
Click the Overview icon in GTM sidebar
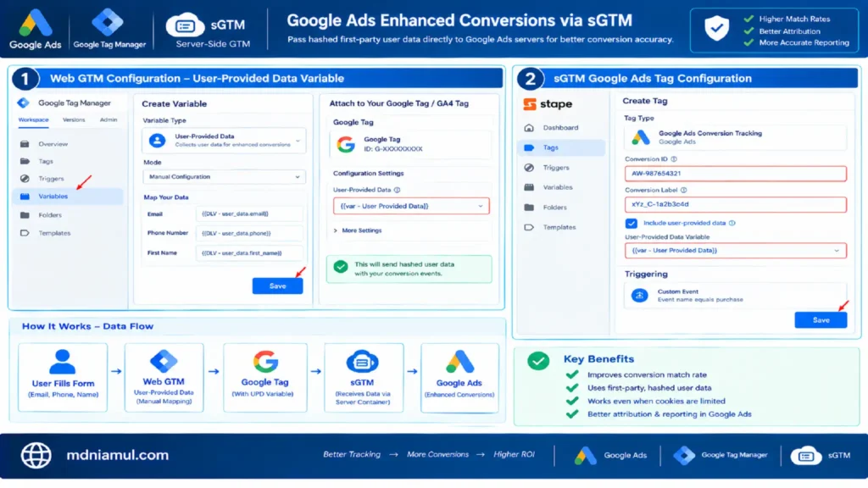[25, 144]
